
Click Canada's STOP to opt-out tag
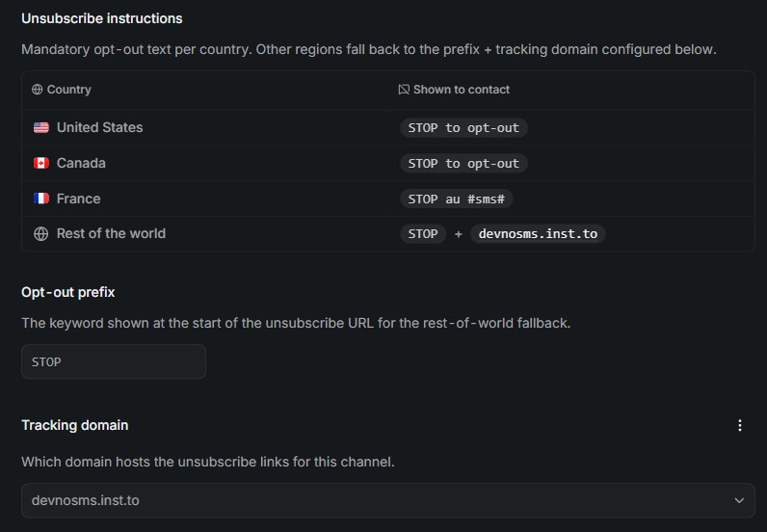click(x=463, y=164)
